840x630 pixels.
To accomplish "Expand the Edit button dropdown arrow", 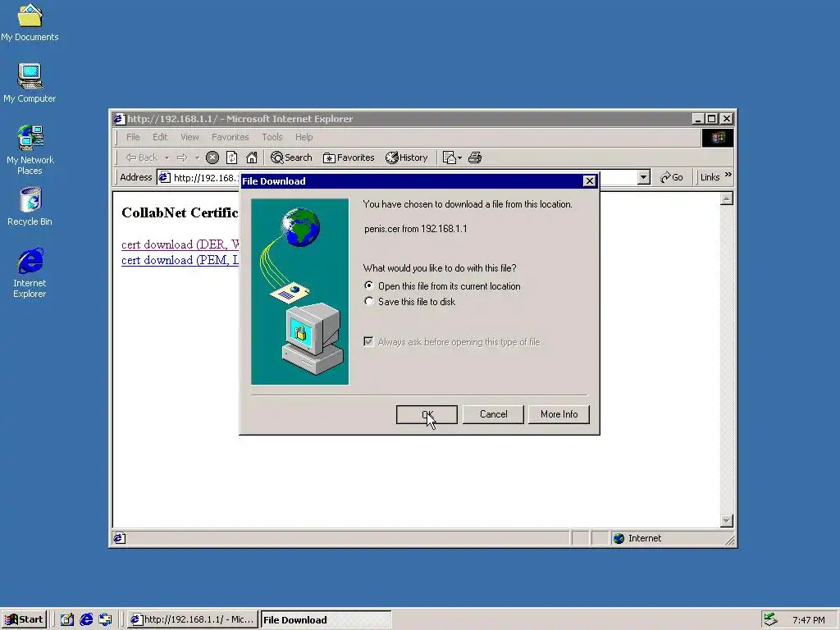I will click(x=459, y=157).
